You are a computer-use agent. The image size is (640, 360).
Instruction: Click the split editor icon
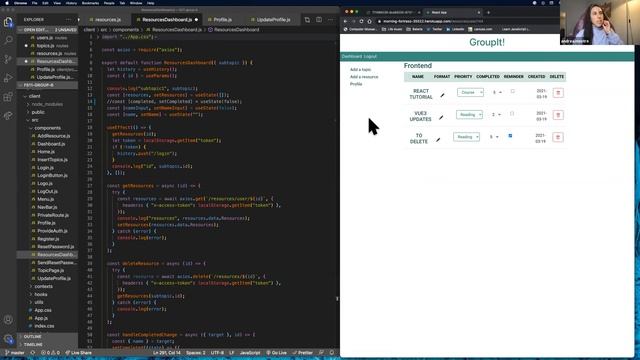[319, 19]
